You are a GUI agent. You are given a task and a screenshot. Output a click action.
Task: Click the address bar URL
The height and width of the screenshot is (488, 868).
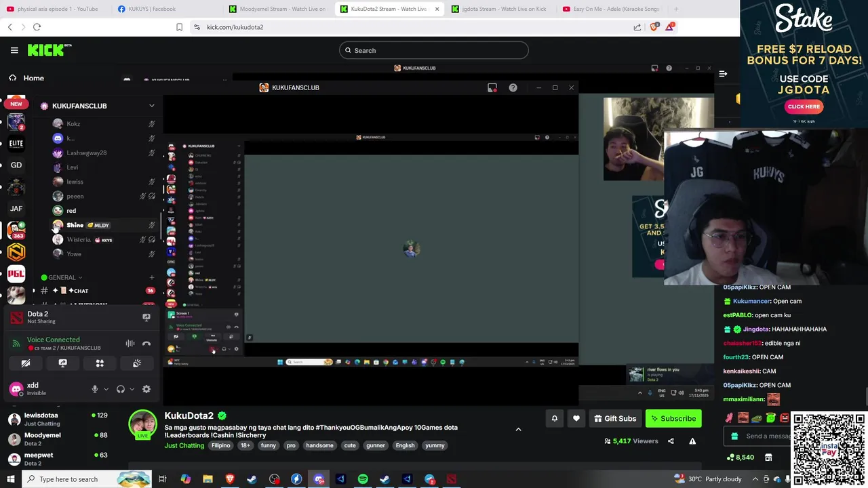click(235, 27)
